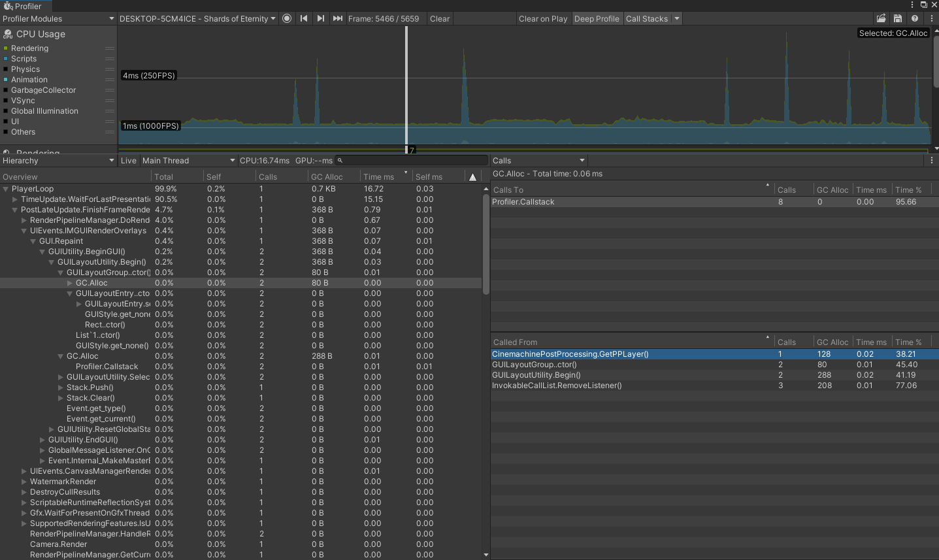Jump to the current frame

point(337,18)
